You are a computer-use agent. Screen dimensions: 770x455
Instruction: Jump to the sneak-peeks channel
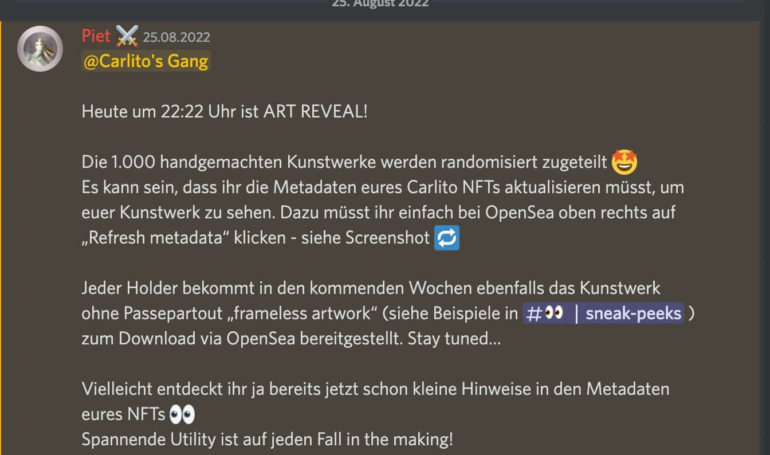tap(603, 313)
